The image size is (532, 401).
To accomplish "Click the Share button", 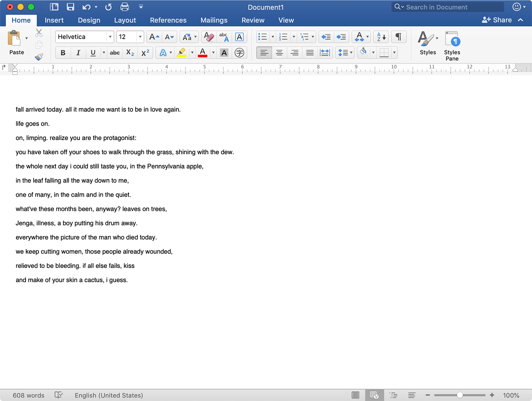I will tap(497, 20).
